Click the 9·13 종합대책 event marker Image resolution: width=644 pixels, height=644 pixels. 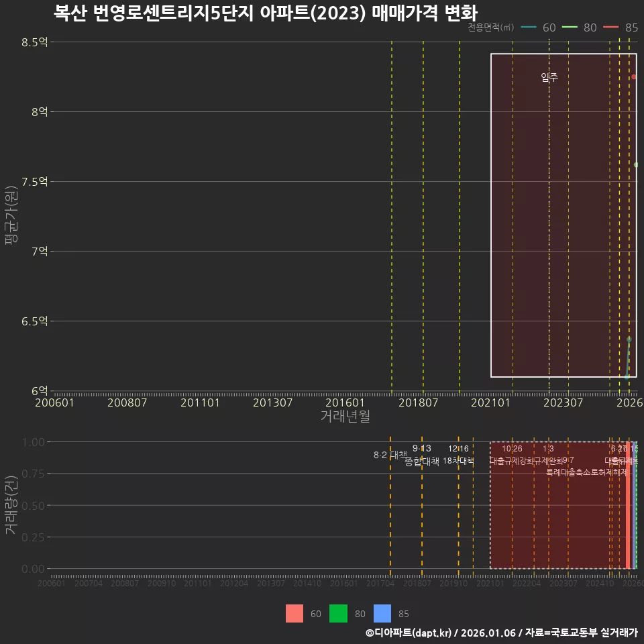click(x=421, y=454)
